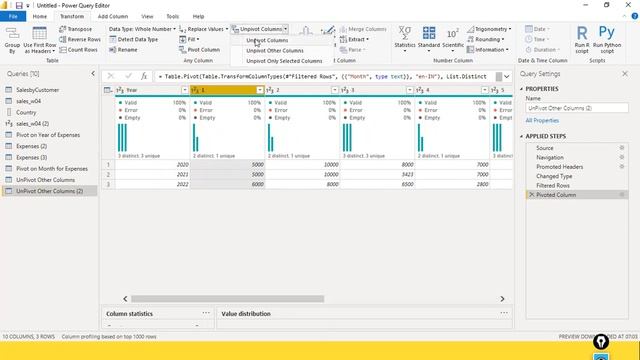Open filter dropdown for column 2
640x360 pixels.
[x=335, y=90]
